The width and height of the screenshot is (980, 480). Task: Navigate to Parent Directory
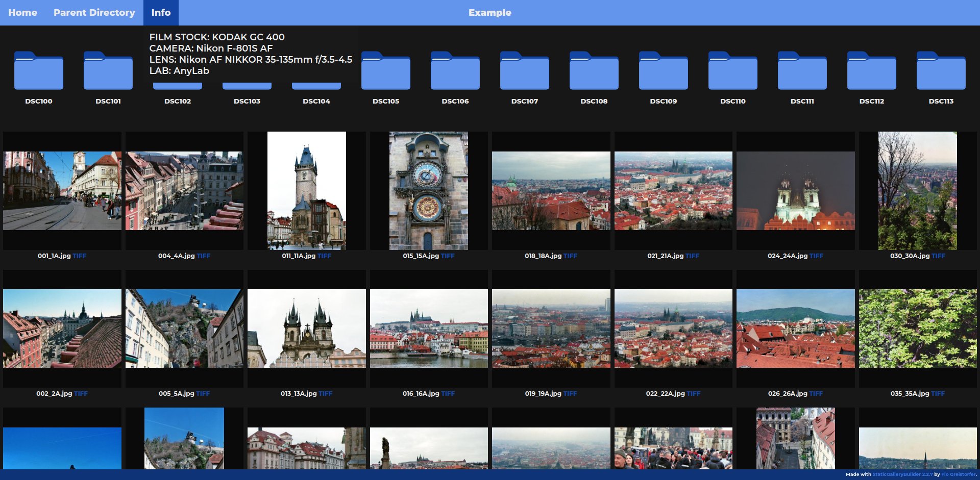click(94, 13)
